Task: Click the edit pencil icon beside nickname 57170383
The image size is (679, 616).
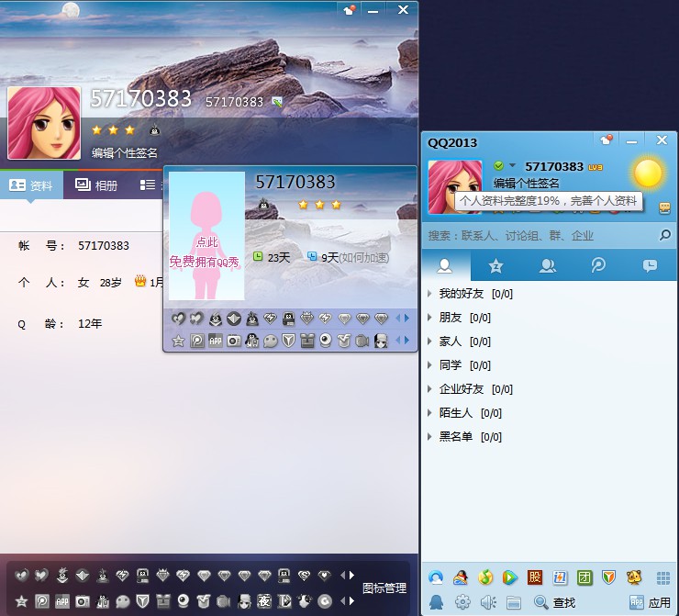Action: coord(277,102)
